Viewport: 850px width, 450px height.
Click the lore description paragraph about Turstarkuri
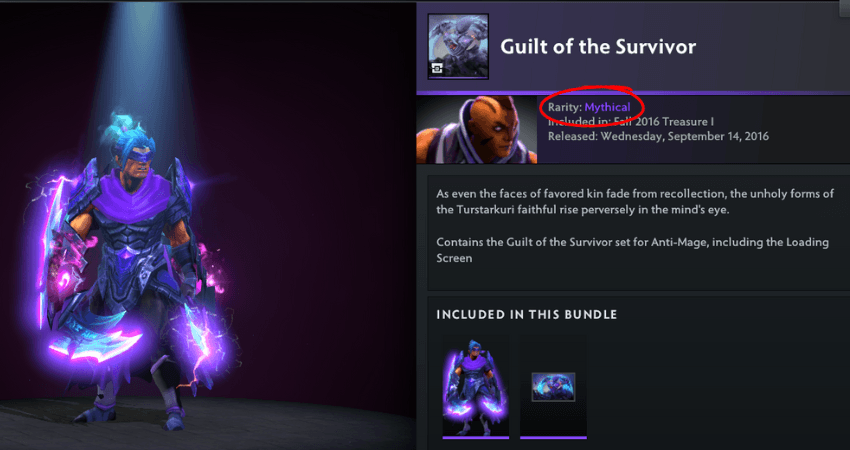(635, 201)
